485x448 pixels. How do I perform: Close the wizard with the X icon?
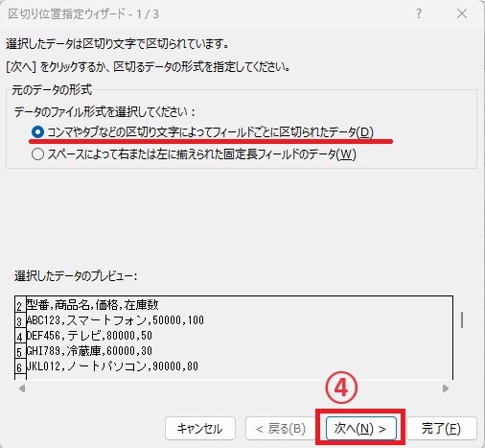(x=462, y=13)
